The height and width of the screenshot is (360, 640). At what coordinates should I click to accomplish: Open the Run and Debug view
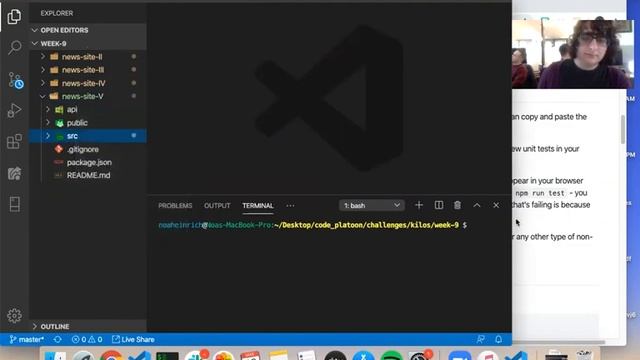click(x=14, y=111)
